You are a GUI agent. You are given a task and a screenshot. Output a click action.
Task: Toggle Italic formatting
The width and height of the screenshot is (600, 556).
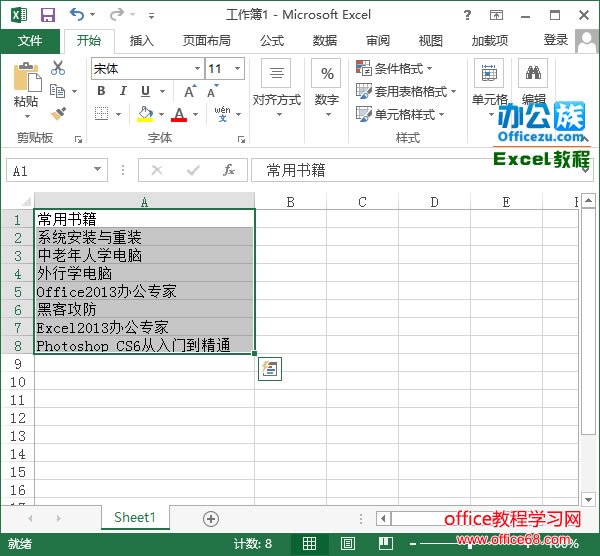click(123, 91)
